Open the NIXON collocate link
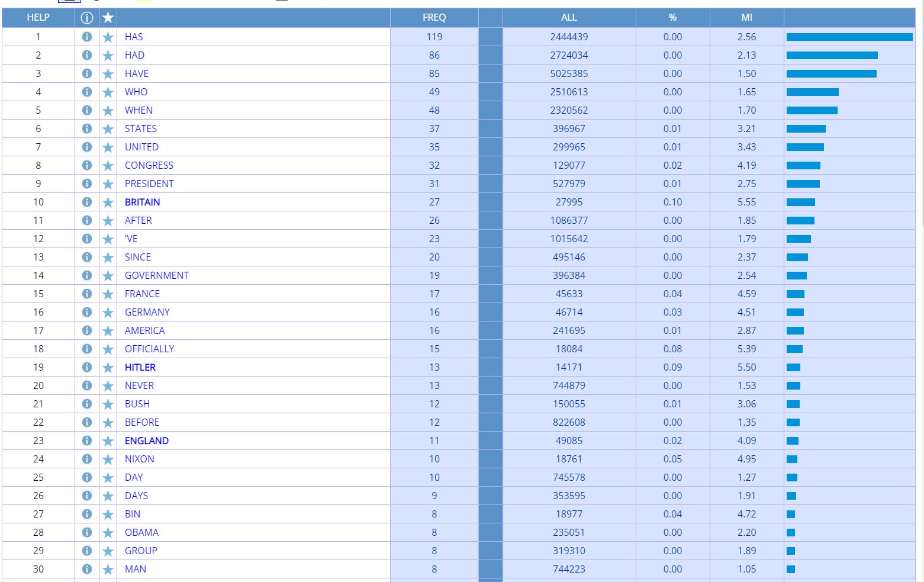The width and height of the screenshot is (924, 582). [140, 459]
